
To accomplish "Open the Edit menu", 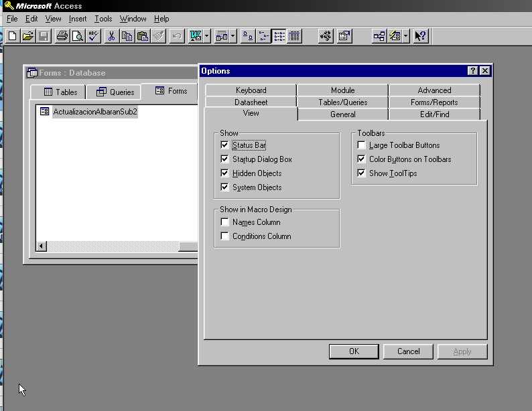I will (x=31, y=19).
